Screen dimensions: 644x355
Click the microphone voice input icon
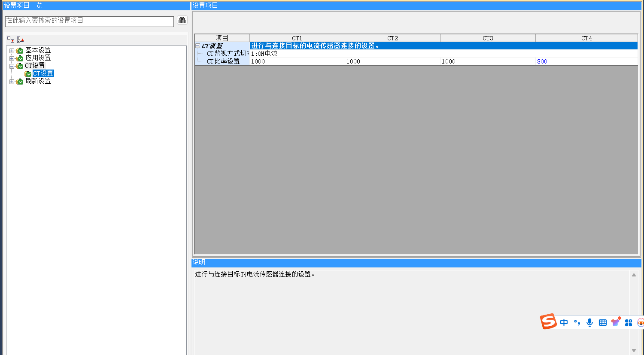(x=589, y=322)
